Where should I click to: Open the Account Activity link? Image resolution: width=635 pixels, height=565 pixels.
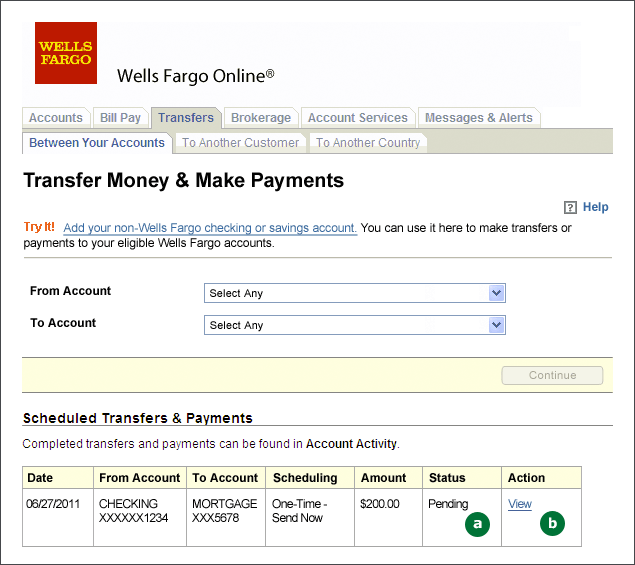pyautogui.click(x=351, y=444)
